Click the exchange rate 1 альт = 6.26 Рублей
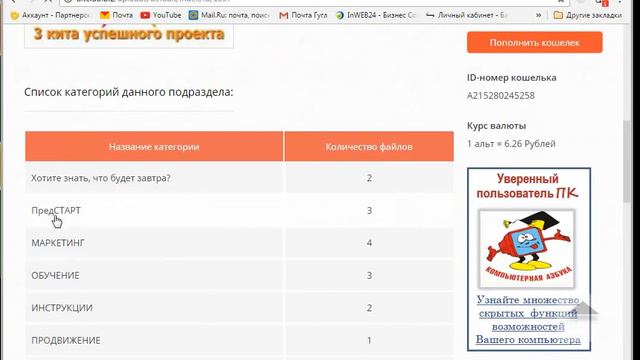Screen dimensions: 640x360 click(511, 144)
